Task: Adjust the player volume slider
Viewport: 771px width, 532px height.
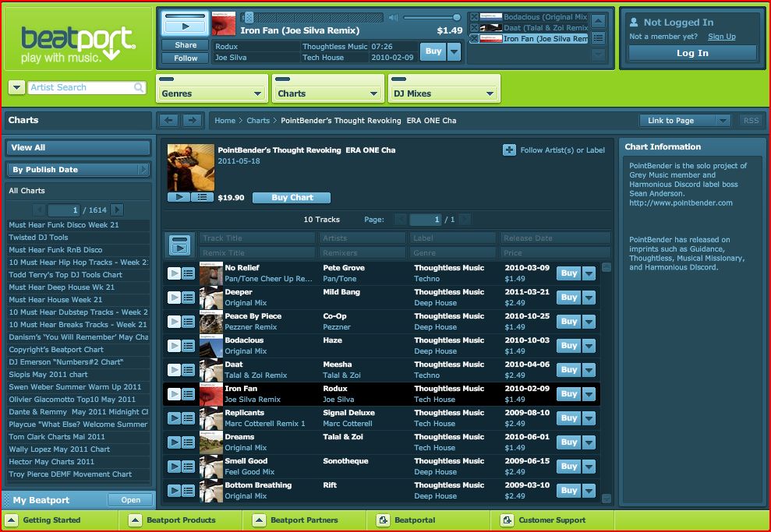Action: pyautogui.click(x=432, y=18)
